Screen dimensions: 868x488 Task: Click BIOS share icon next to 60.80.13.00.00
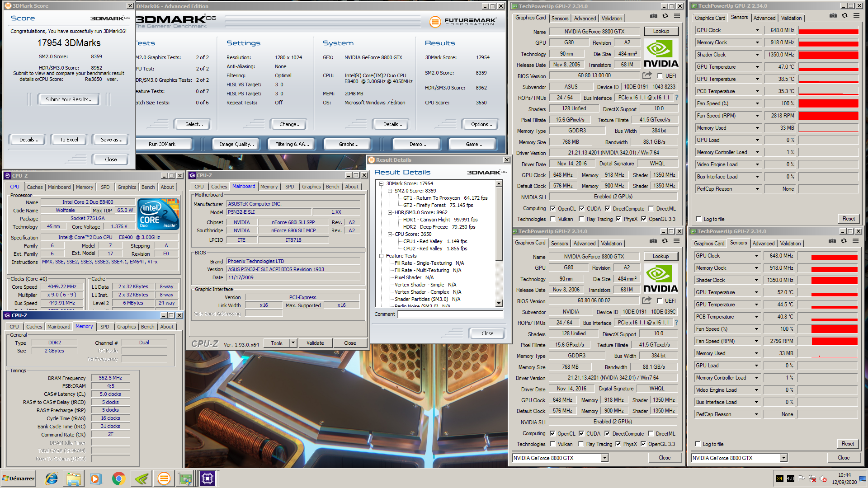[x=647, y=75]
